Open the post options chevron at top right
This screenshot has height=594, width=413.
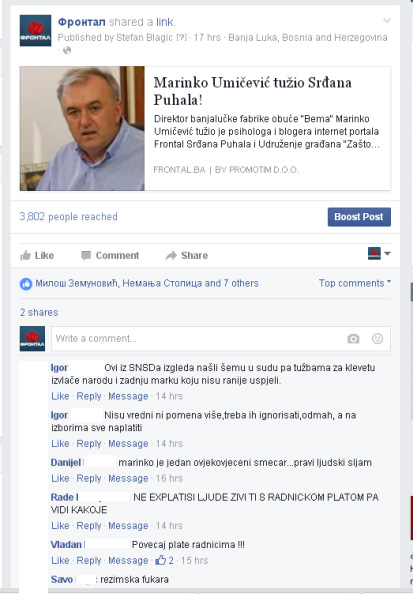click(386, 20)
